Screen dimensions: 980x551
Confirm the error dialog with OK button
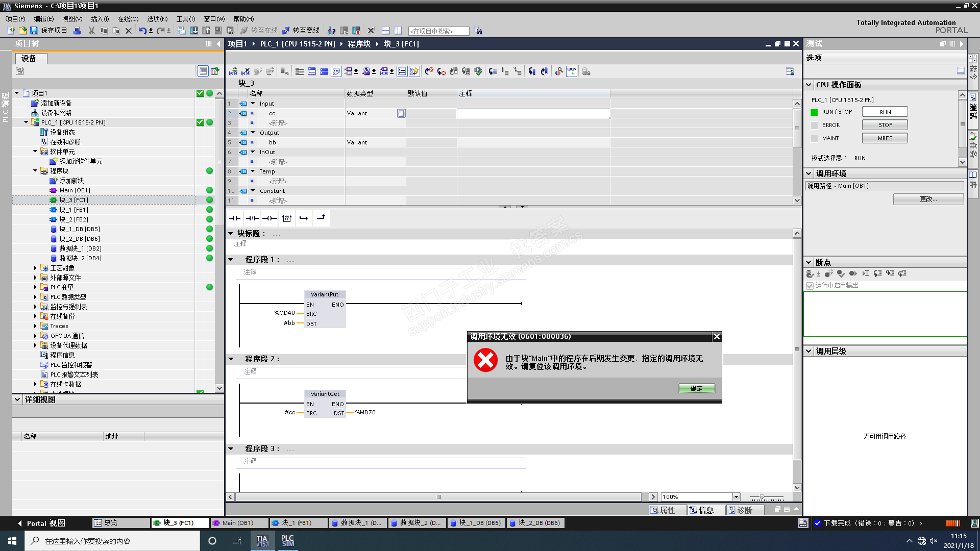[x=696, y=389]
